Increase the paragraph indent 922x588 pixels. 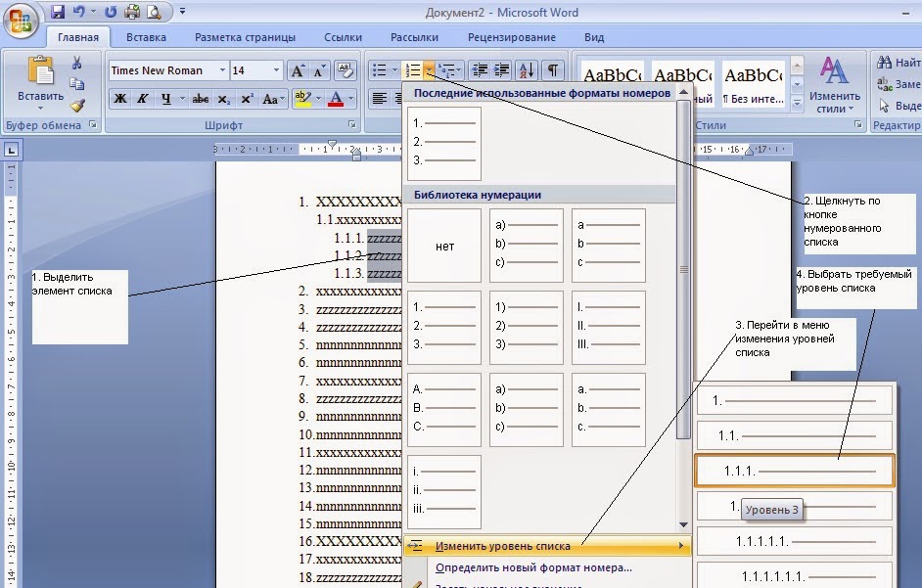[501, 70]
